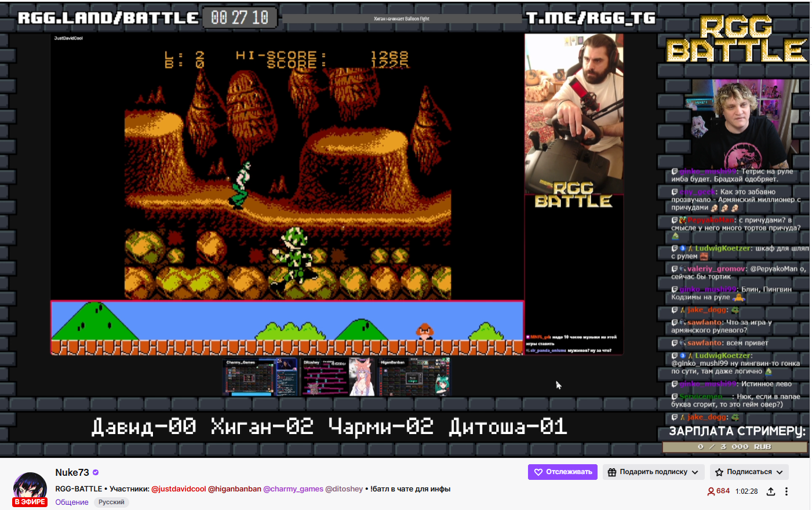Click the RGG.LAND/BATTLE header text

click(x=108, y=18)
